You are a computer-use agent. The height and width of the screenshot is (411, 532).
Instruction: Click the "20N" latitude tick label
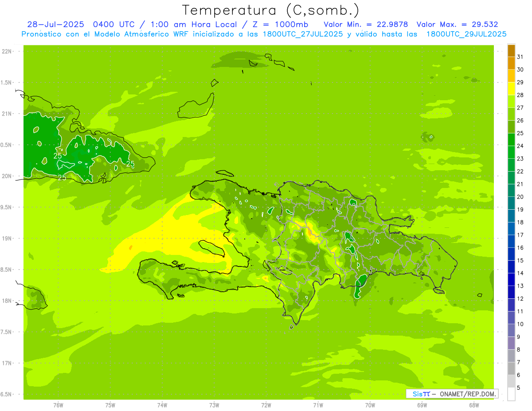click(7, 176)
